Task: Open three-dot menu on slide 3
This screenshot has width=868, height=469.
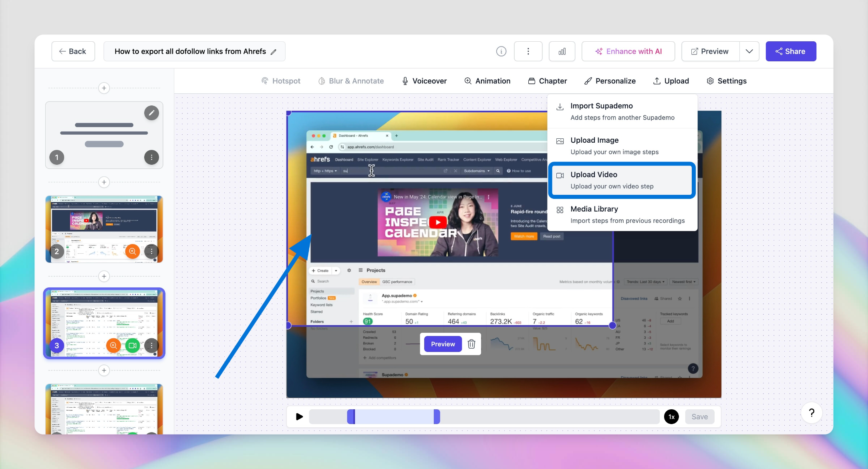Action: 151,346
